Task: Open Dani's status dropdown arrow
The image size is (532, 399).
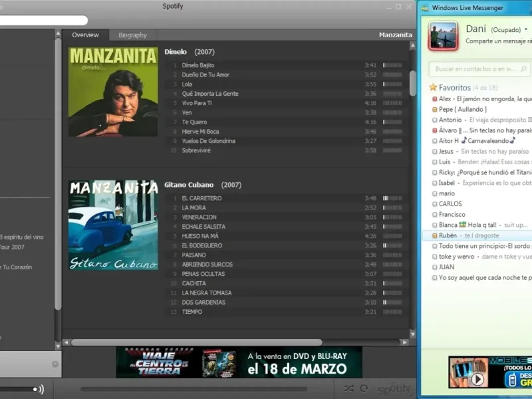Action: coord(526,29)
